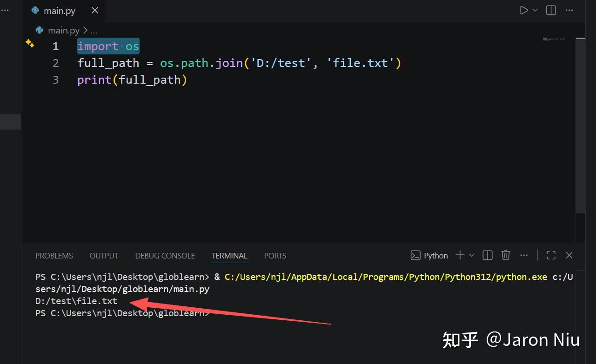This screenshot has height=364, width=596.
Task: Open run options dropdown beside play icon
Action: (x=535, y=10)
